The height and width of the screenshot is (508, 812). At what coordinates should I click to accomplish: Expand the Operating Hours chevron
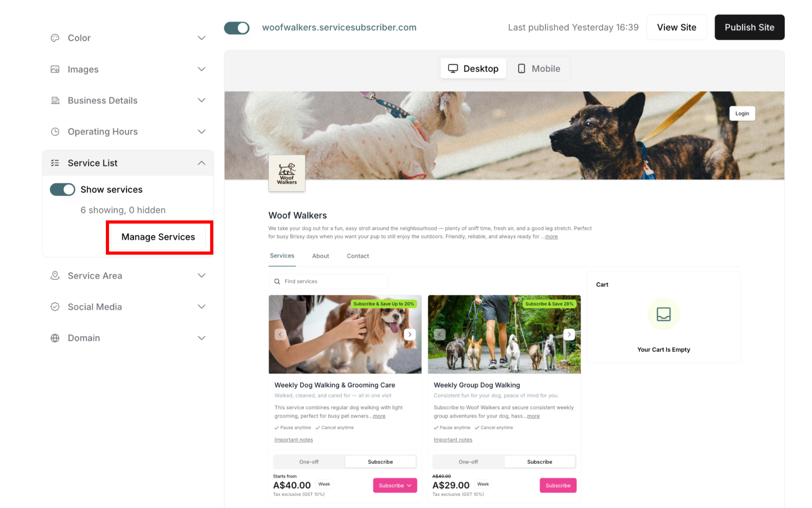(x=201, y=132)
